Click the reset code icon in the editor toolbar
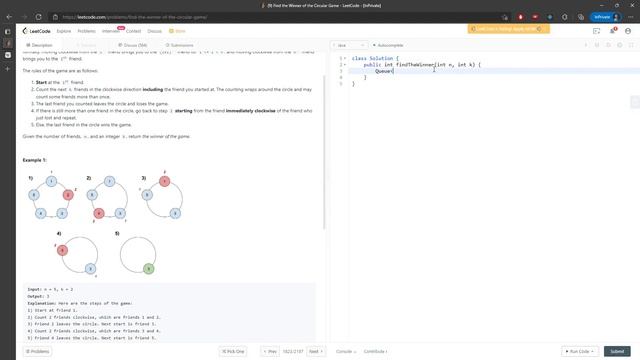The width and height of the screenshot is (640, 360). (x=609, y=45)
